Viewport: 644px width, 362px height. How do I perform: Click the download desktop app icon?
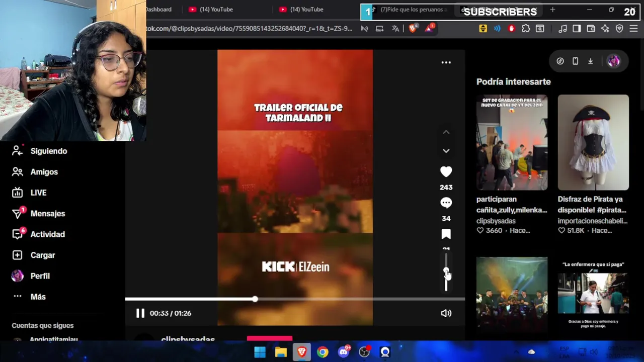click(x=590, y=61)
